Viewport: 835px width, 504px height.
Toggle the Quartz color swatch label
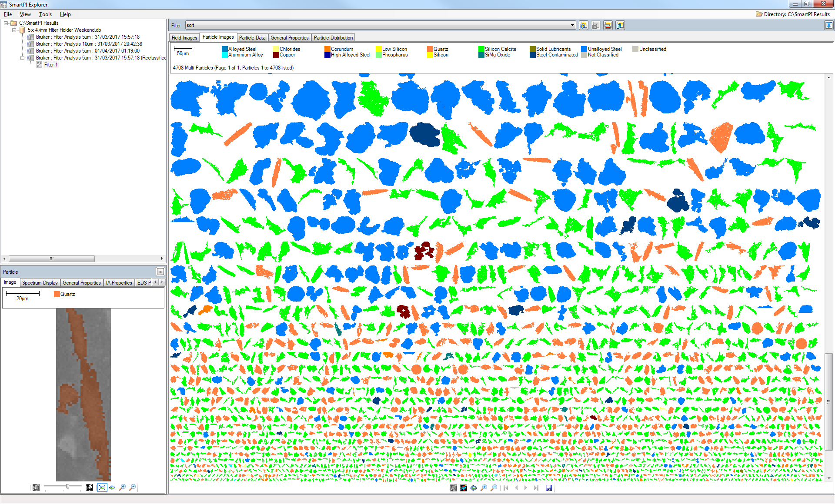click(444, 50)
